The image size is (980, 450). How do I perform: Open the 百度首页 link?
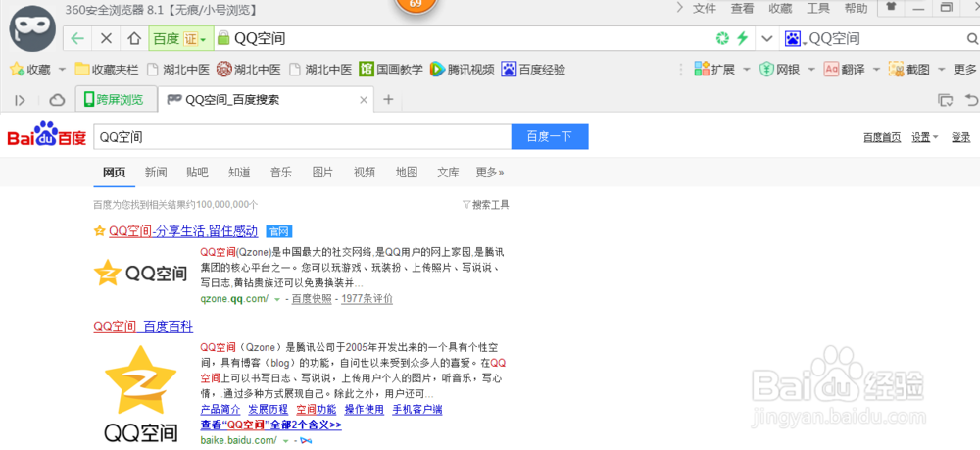[882, 137]
